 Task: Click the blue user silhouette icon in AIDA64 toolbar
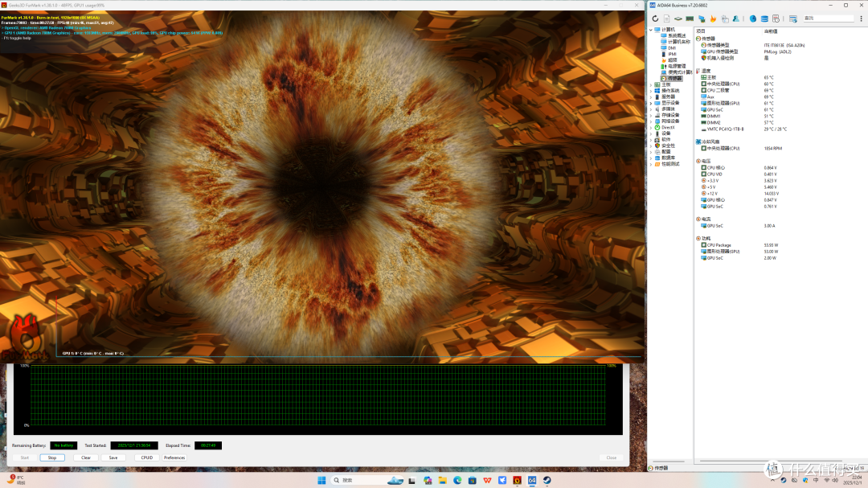pos(735,18)
